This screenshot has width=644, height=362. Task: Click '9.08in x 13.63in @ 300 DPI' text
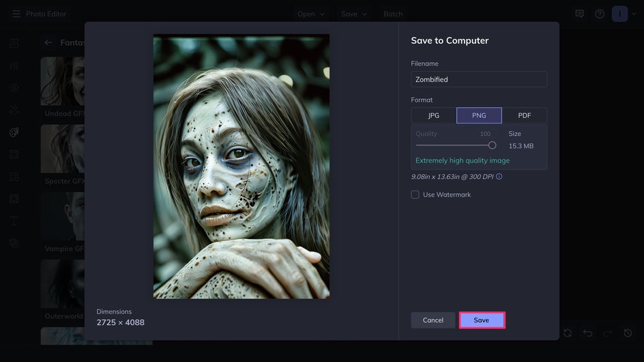tap(452, 176)
